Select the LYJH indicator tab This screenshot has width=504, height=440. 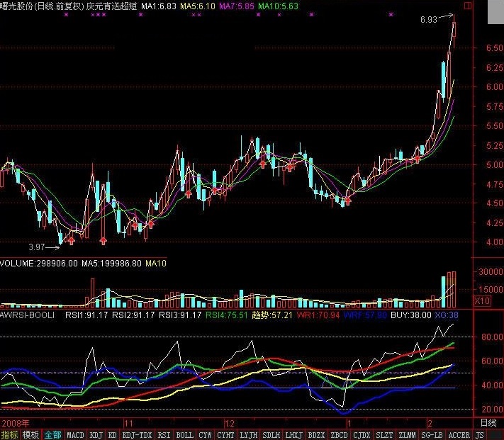pyautogui.click(x=249, y=435)
